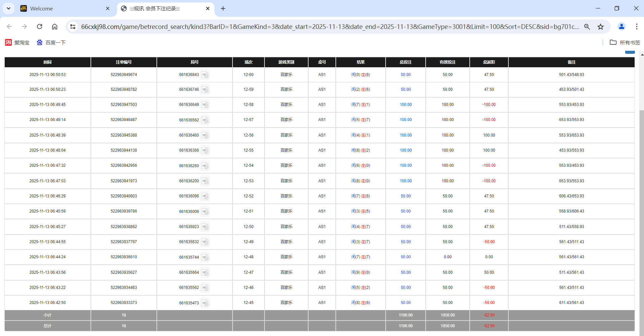Open the Chrome profile avatar
This screenshot has width=644, height=336.
[x=621, y=27]
